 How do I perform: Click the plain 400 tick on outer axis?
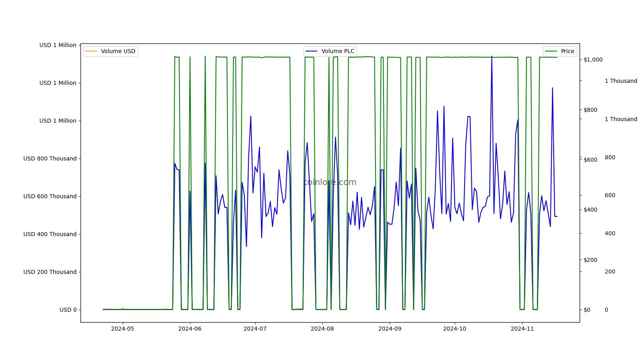pos(610,233)
